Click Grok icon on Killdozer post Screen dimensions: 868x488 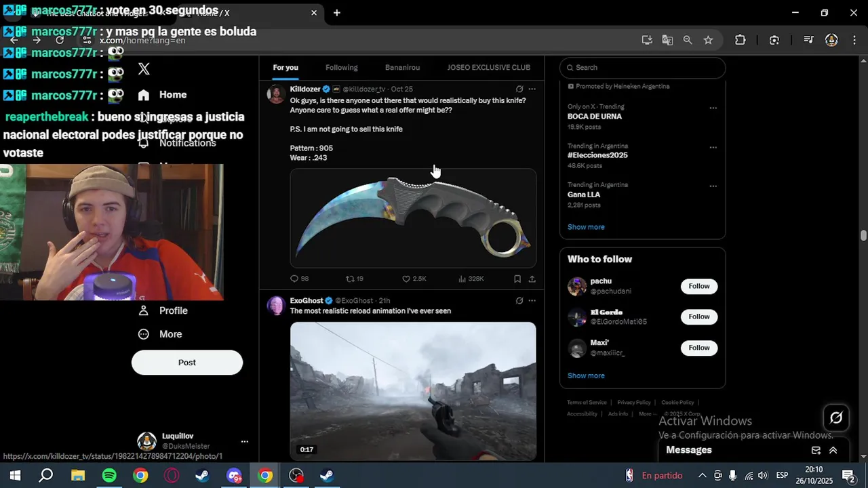tap(519, 89)
